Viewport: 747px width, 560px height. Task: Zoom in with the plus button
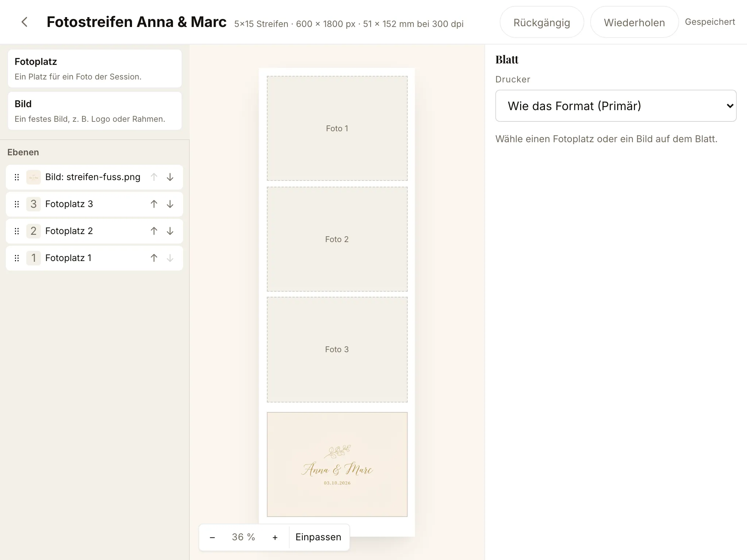click(x=275, y=537)
